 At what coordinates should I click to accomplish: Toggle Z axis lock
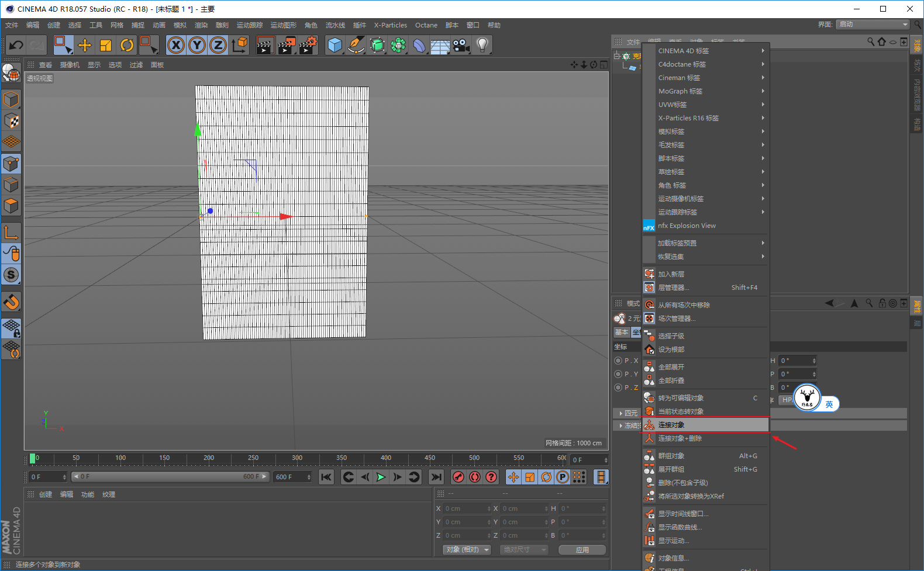click(x=218, y=45)
